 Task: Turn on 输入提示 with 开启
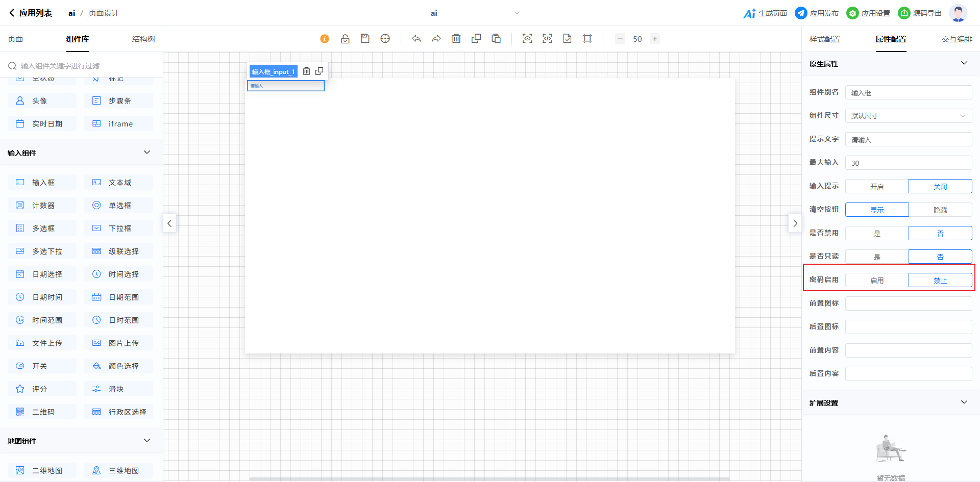coord(877,186)
